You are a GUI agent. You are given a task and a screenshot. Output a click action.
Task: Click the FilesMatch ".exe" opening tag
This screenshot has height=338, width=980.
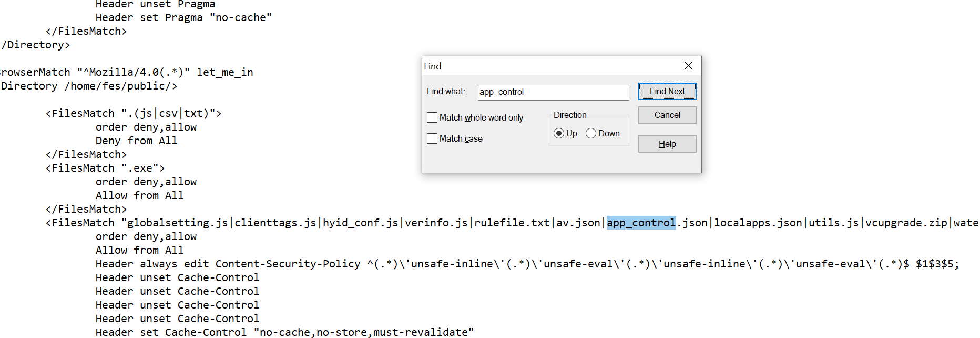pos(105,168)
